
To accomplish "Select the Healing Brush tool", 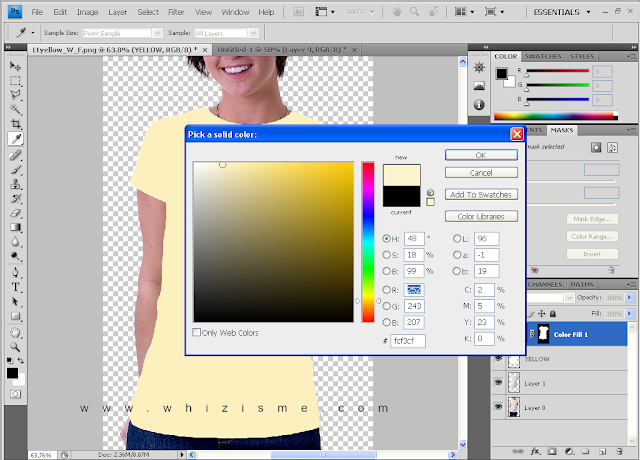I will pyautogui.click(x=15, y=155).
